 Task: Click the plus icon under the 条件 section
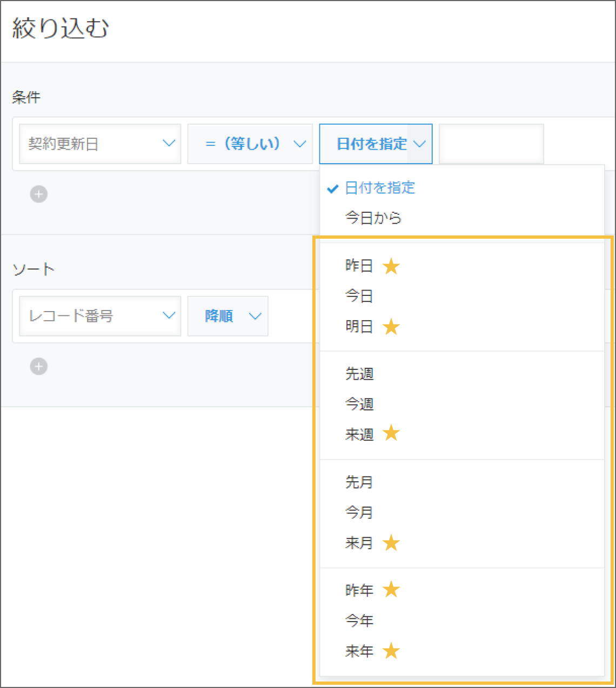pos(38,194)
